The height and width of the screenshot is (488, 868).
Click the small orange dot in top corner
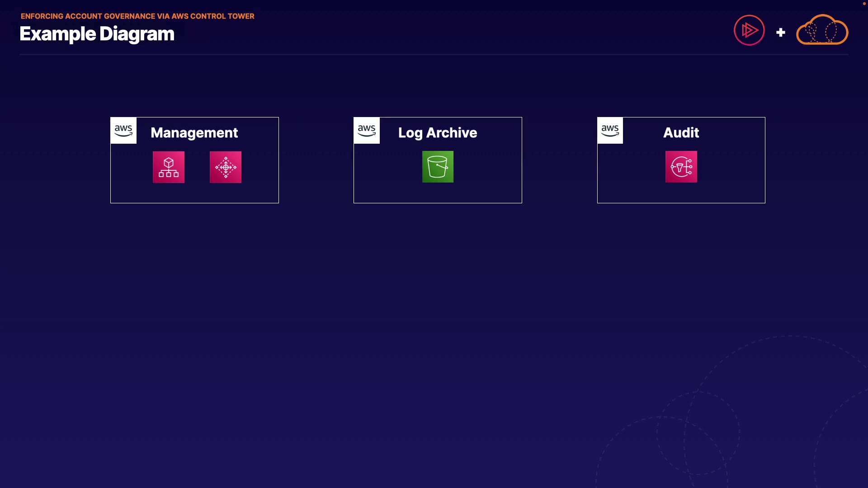coord(864,4)
